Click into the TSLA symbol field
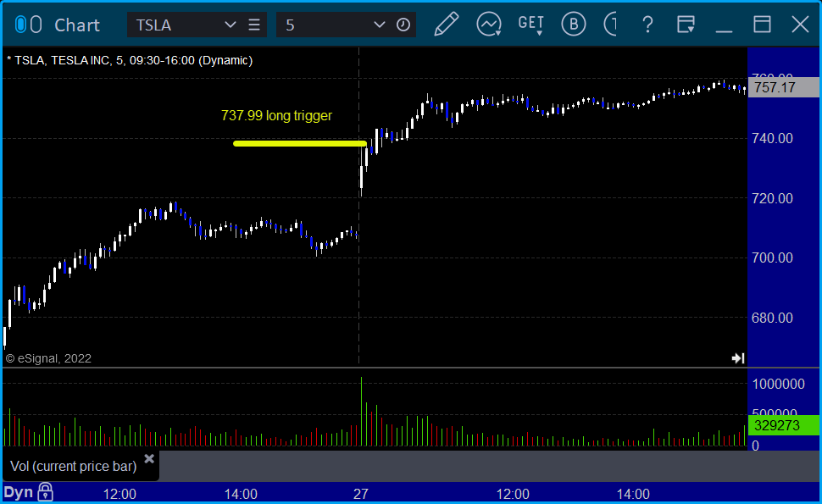Screen dimensions: 822x504 175,25
